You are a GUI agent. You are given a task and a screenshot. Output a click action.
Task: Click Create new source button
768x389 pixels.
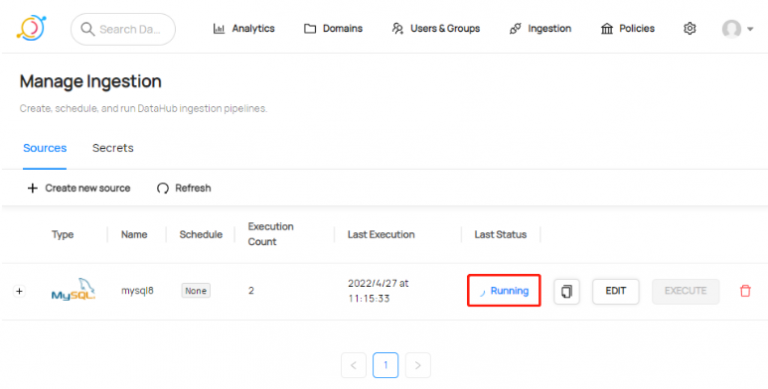(x=78, y=188)
